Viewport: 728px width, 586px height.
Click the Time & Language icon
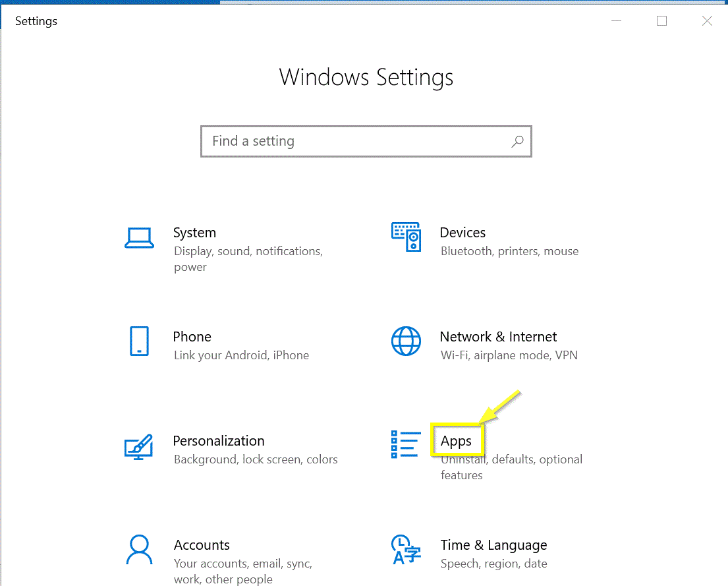406,550
